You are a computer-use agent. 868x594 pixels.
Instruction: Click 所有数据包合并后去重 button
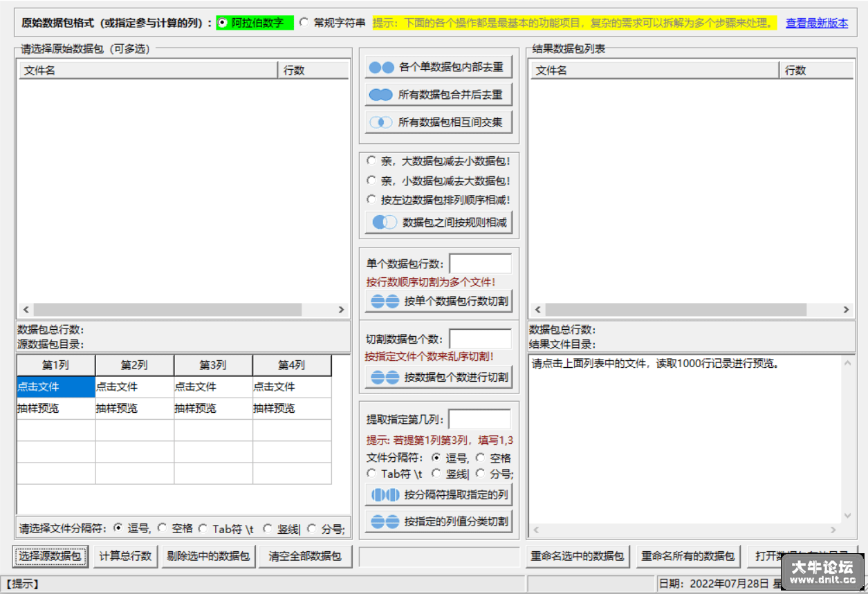point(438,95)
